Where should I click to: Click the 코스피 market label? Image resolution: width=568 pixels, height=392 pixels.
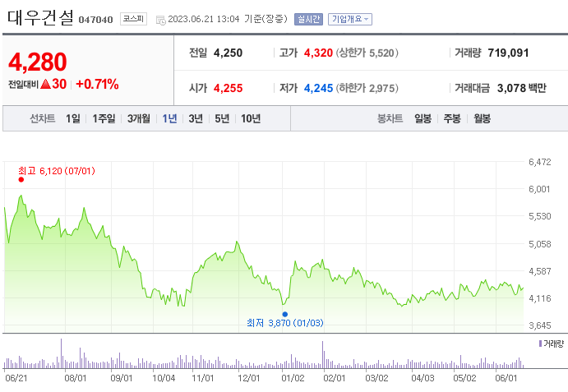click(x=133, y=19)
